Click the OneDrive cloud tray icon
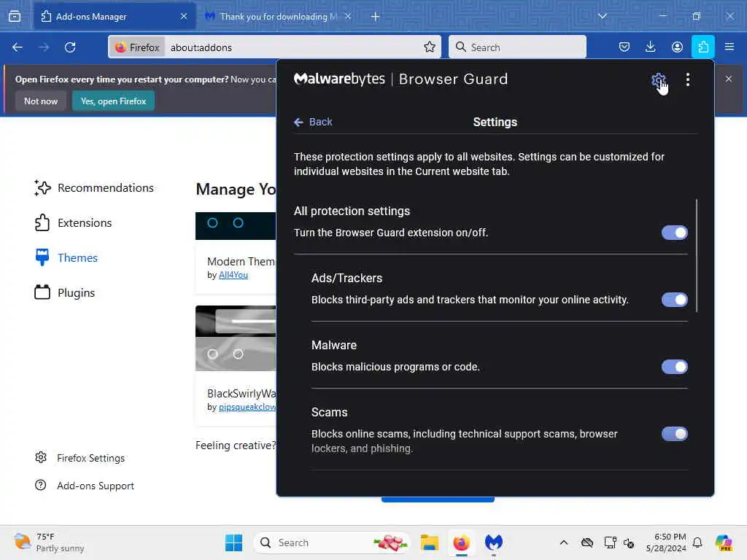This screenshot has height=560, width=747. 587,542
